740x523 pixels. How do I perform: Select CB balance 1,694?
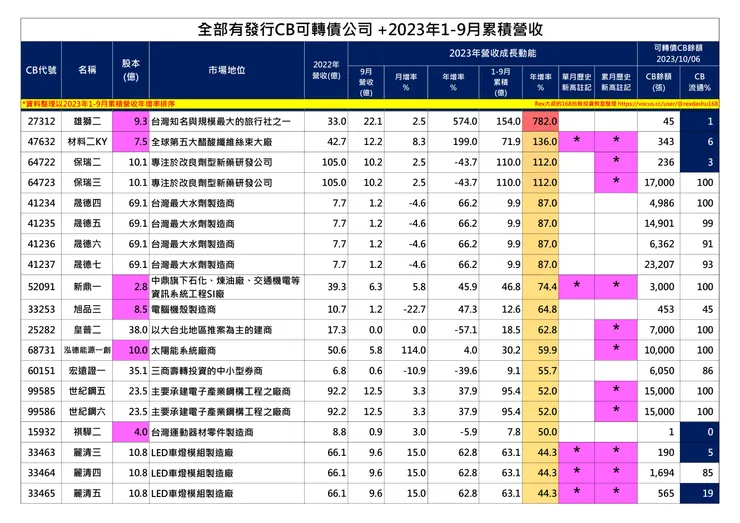(x=662, y=472)
